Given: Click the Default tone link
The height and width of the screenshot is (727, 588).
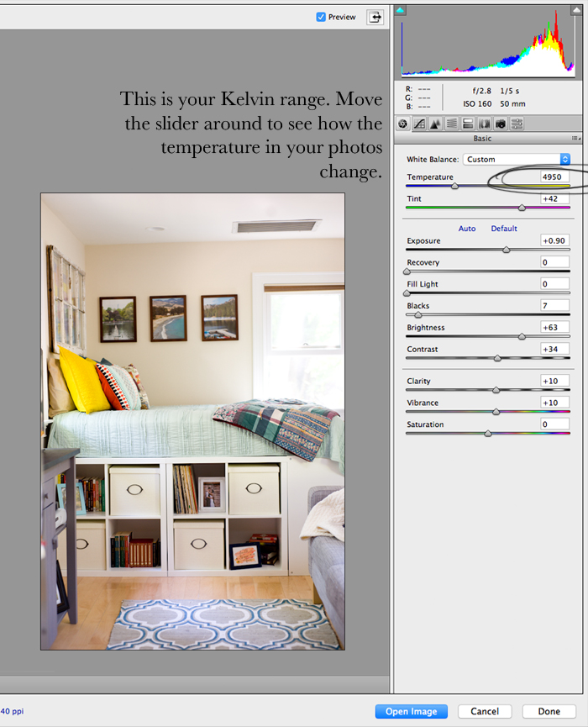Looking at the screenshot, I should (x=504, y=228).
